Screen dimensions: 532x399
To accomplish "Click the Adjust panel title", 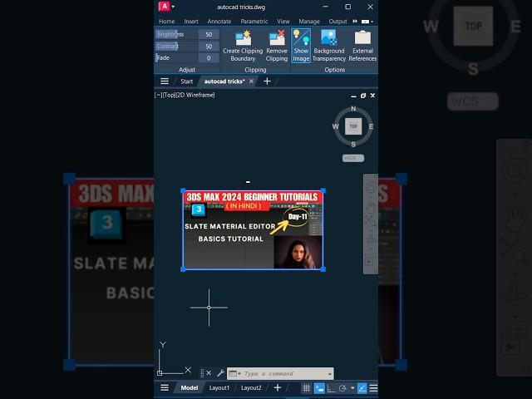I will point(187,70).
